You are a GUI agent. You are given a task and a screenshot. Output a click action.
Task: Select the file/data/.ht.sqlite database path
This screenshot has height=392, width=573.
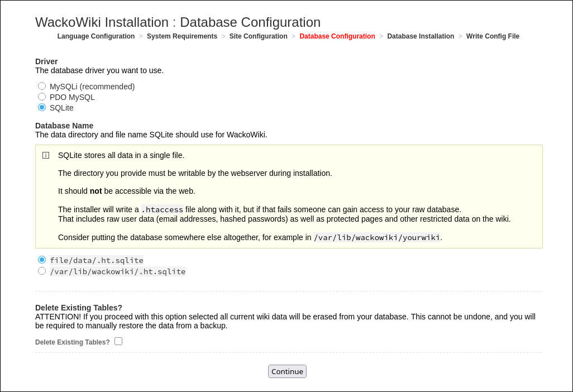tap(42, 259)
